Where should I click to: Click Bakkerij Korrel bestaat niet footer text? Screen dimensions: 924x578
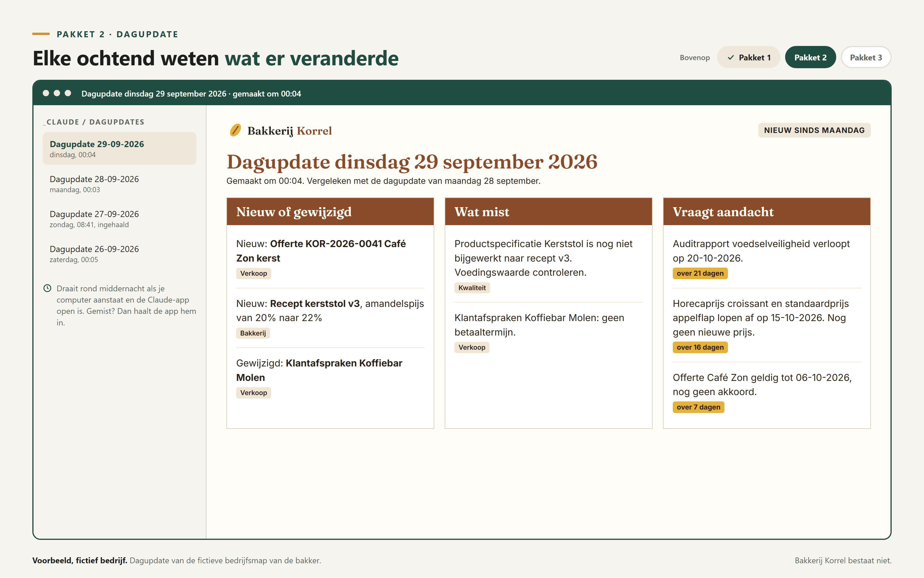point(843,560)
